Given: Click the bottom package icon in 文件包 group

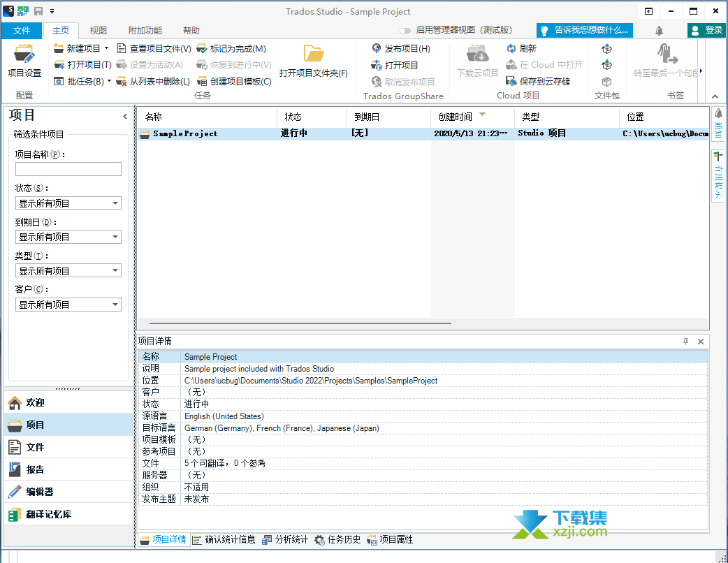Looking at the screenshot, I should pos(606,81).
